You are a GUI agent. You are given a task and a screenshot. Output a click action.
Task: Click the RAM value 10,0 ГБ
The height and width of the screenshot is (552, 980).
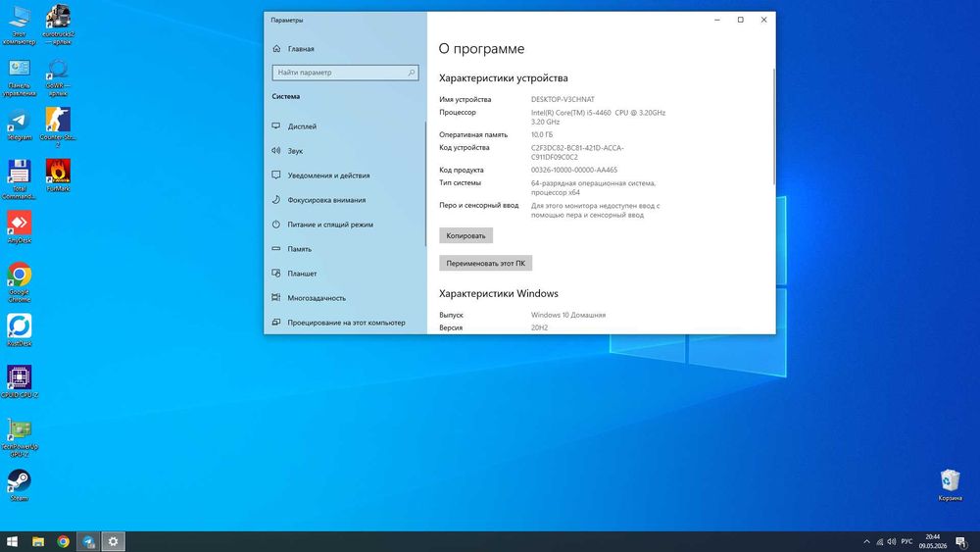[x=542, y=134]
